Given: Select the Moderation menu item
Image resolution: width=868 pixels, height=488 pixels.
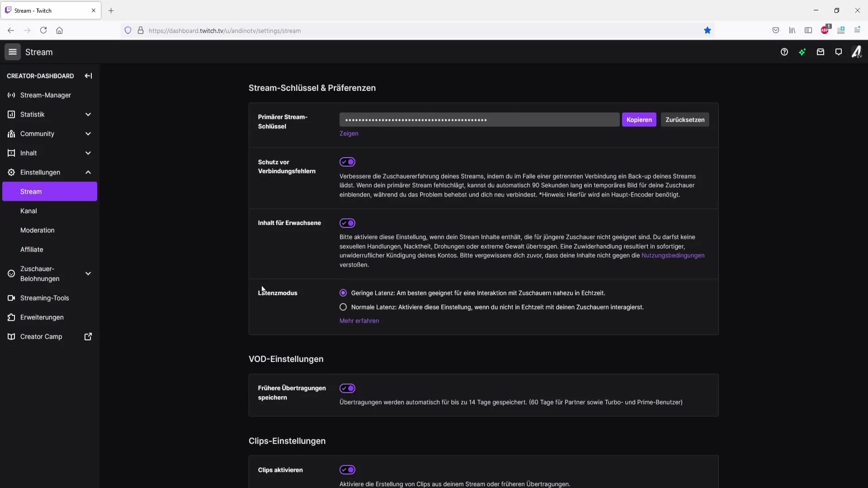Looking at the screenshot, I should point(38,230).
